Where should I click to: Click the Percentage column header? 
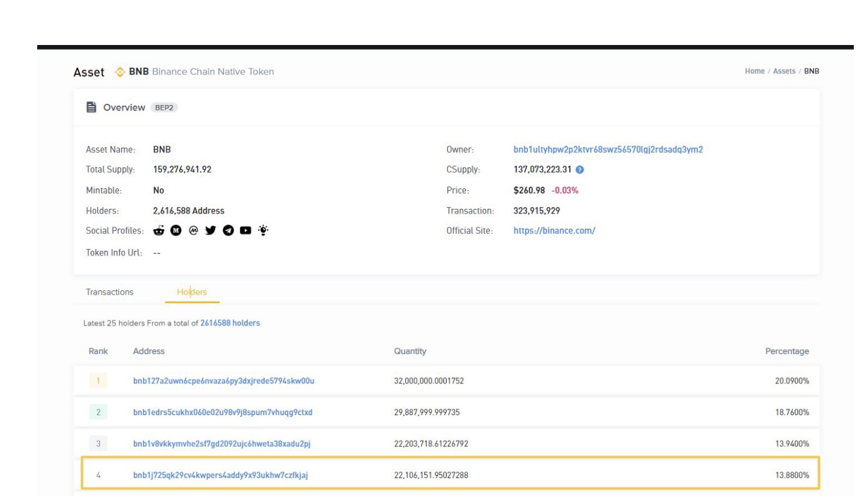[787, 351]
